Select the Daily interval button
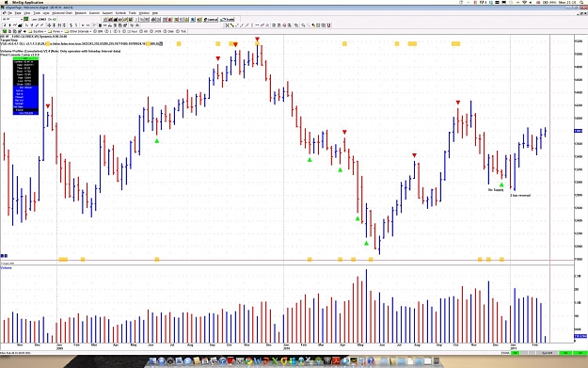588x368 pixels. [169, 31]
